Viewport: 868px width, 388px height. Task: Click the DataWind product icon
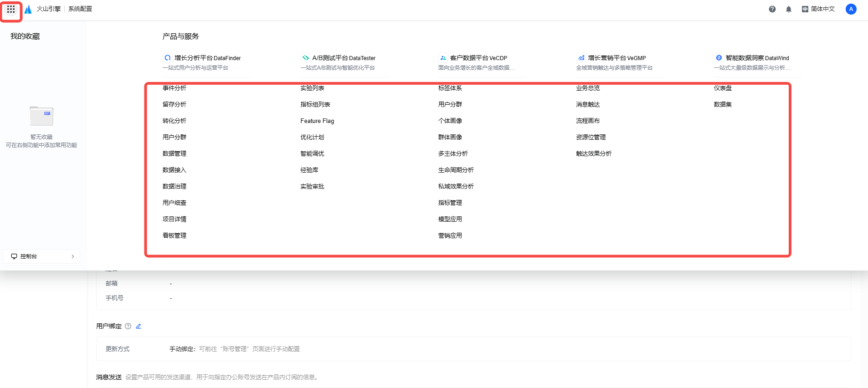[719, 58]
